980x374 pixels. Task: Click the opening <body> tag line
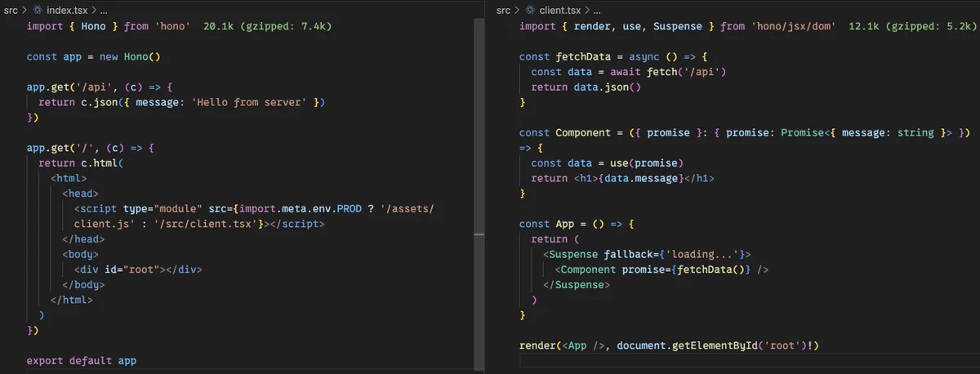pyautogui.click(x=81, y=254)
